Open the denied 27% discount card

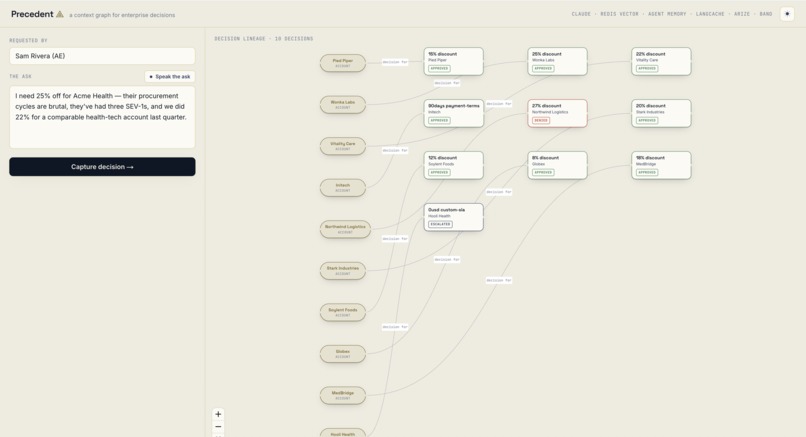point(558,113)
